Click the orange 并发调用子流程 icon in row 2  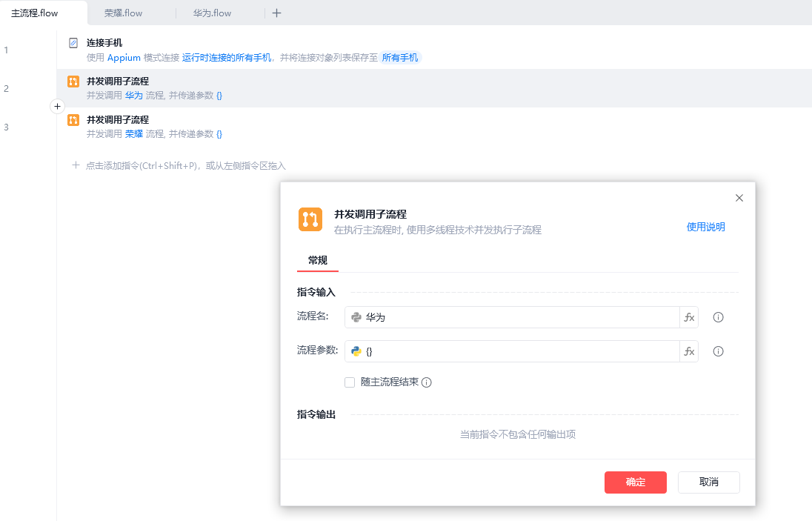[73, 82]
